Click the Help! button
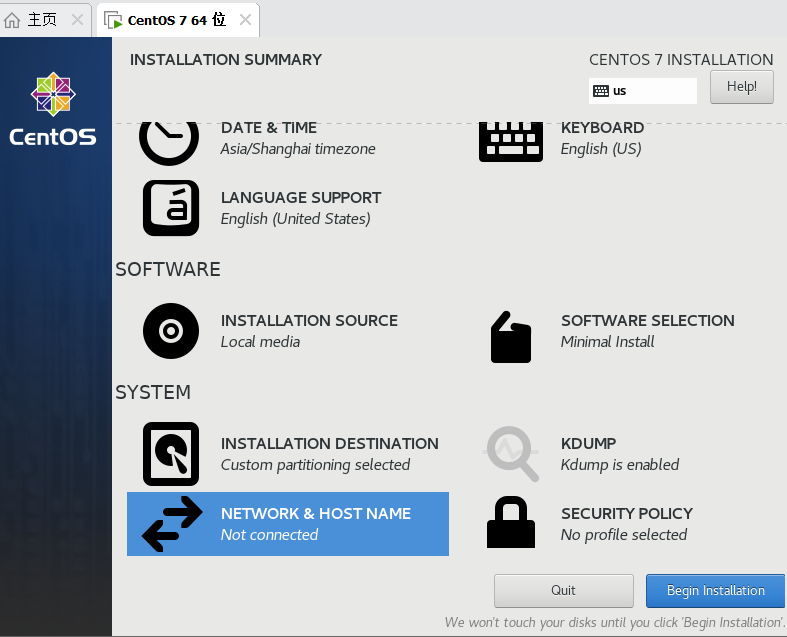Viewport: 787px width, 637px height. point(742,87)
